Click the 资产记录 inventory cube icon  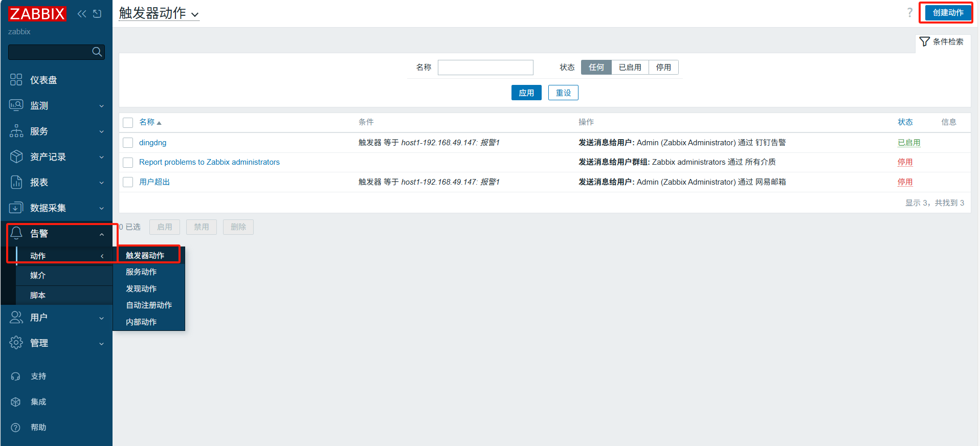click(16, 156)
